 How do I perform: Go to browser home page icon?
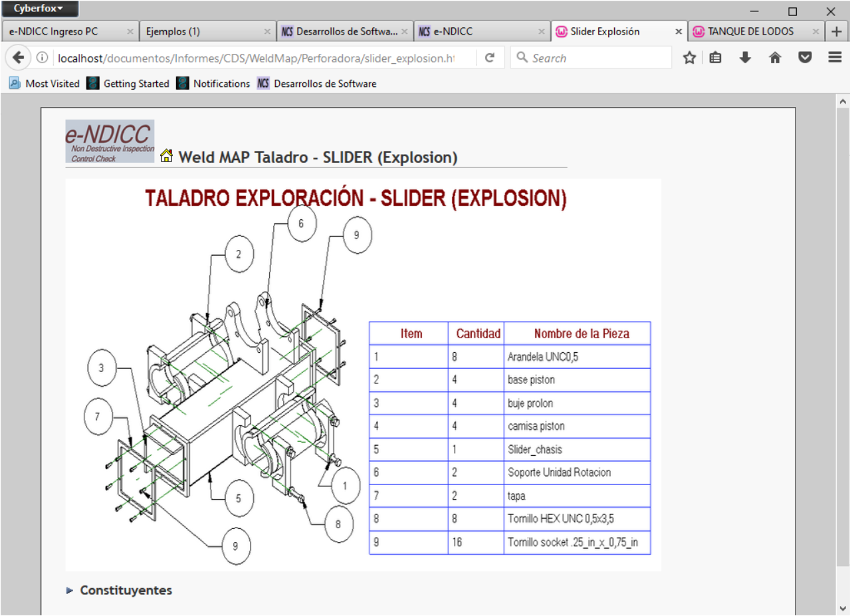(775, 58)
